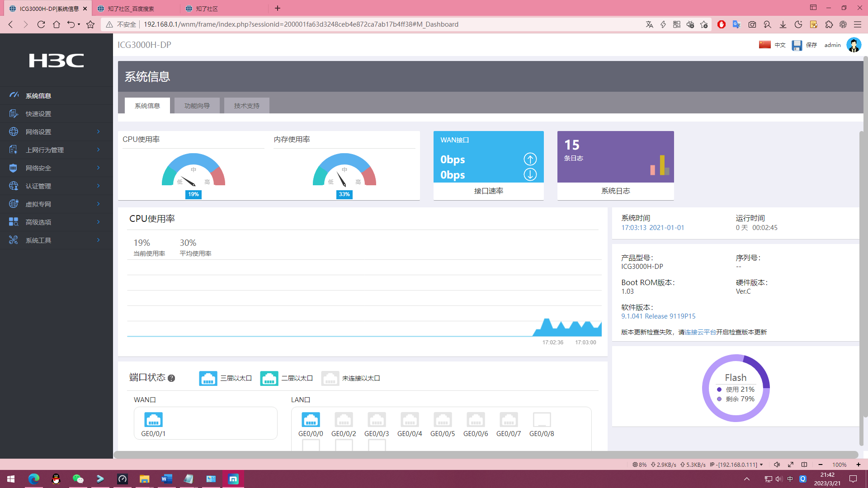Switch to the 功能向导 tab
The image size is (868, 488).
click(197, 106)
